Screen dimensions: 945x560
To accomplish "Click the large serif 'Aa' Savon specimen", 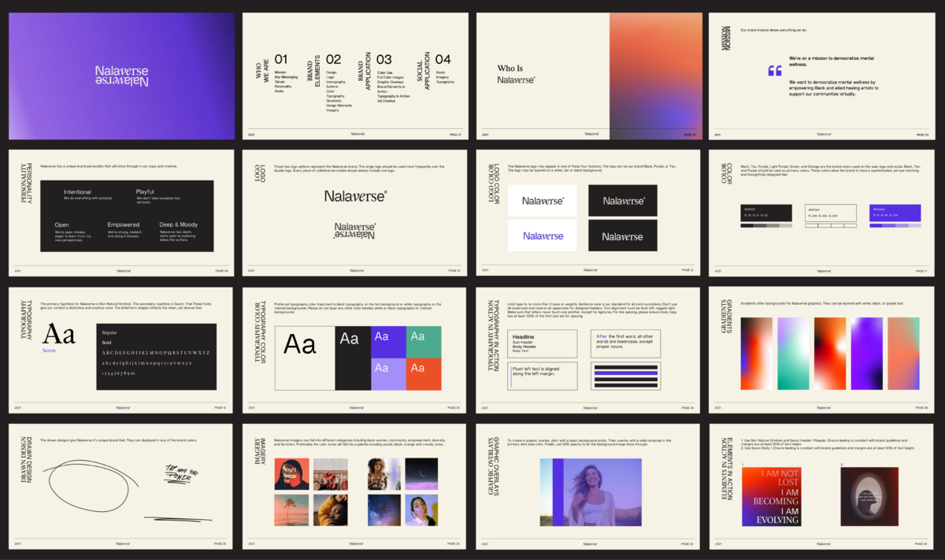I will click(x=59, y=334).
